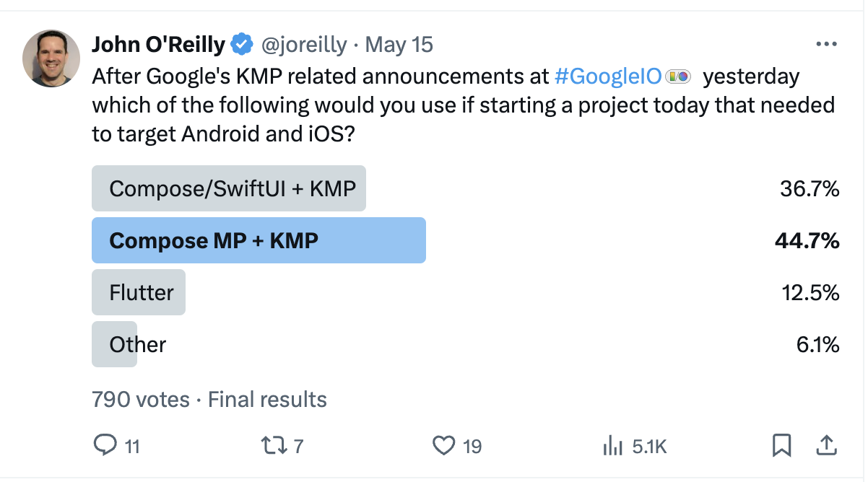Open post analytics with the bar chart icon
Image resolution: width=868 pixels, height=482 pixels.
pos(611,446)
